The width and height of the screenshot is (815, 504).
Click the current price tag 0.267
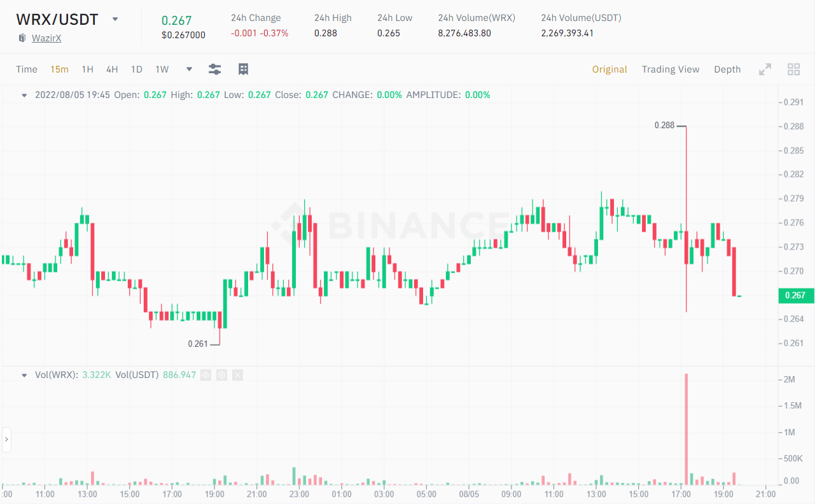pos(795,295)
